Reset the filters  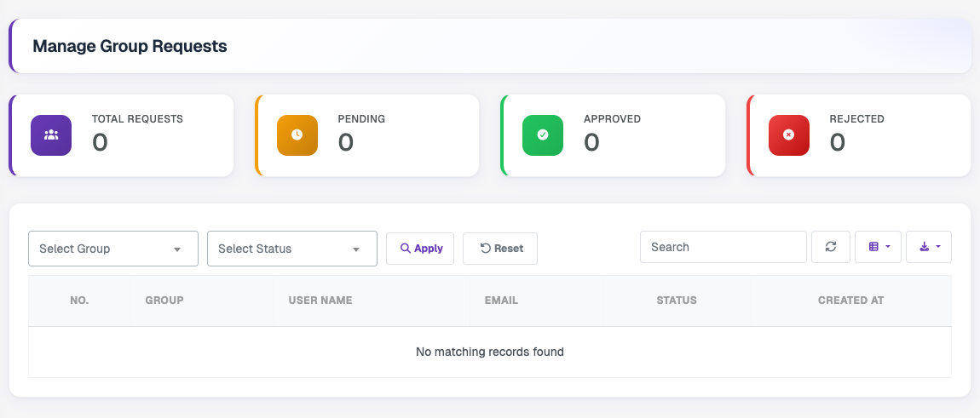click(500, 249)
